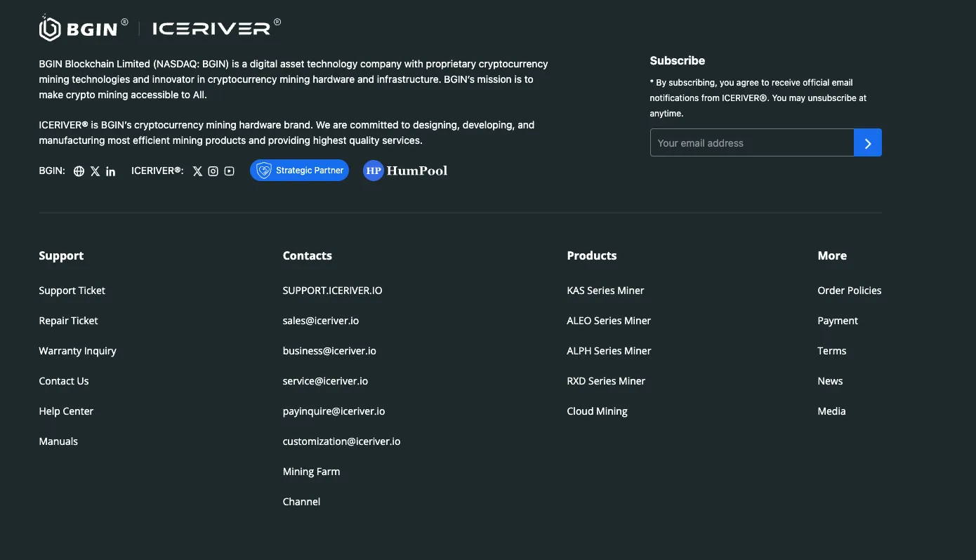Viewport: 976px width, 560px height.
Task: Open Order Policies page
Action: click(850, 291)
